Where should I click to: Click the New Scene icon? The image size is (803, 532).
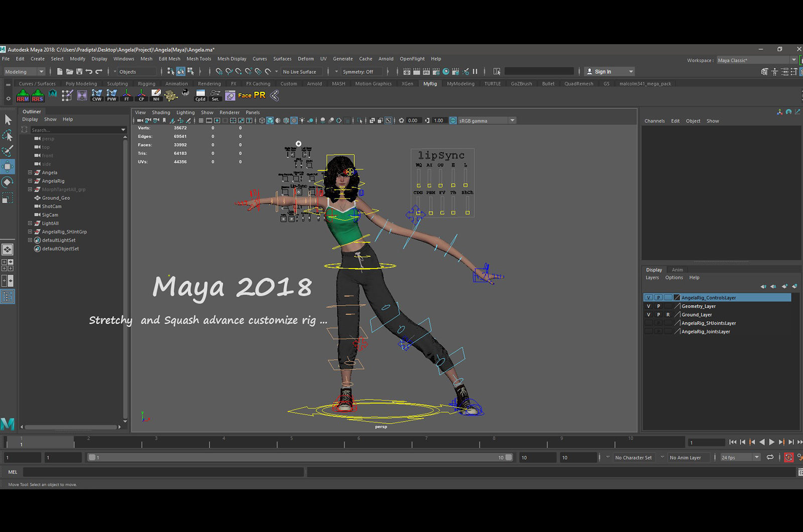(x=60, y=71)
